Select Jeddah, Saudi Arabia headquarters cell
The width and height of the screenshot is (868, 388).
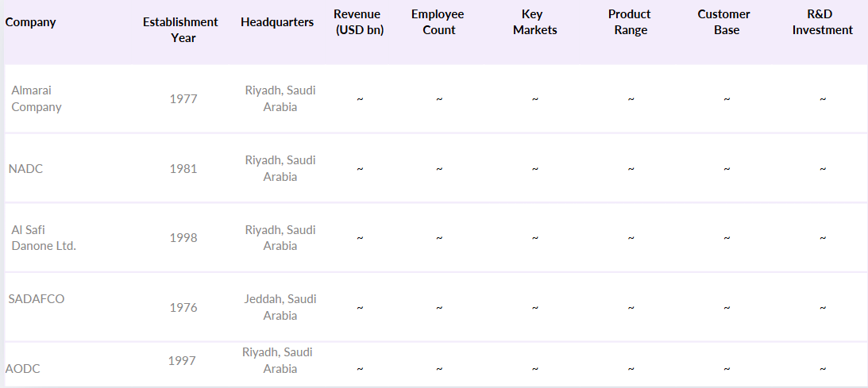coord(280,307)
